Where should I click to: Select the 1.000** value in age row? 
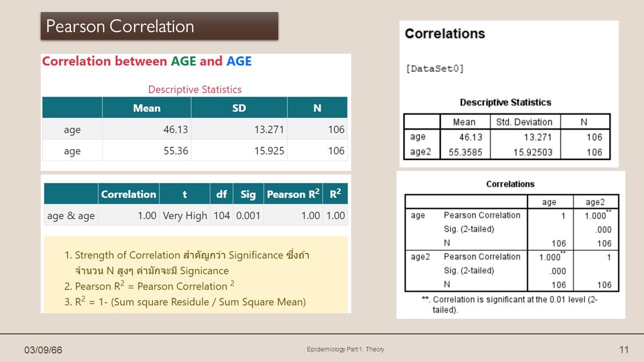[x=598, y=215]
